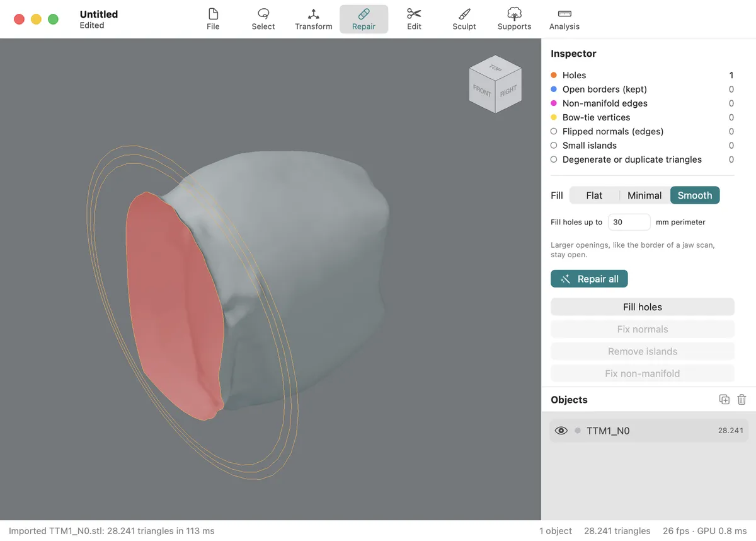
Task: Click the duplicate object icon
Action: [724, 399]
